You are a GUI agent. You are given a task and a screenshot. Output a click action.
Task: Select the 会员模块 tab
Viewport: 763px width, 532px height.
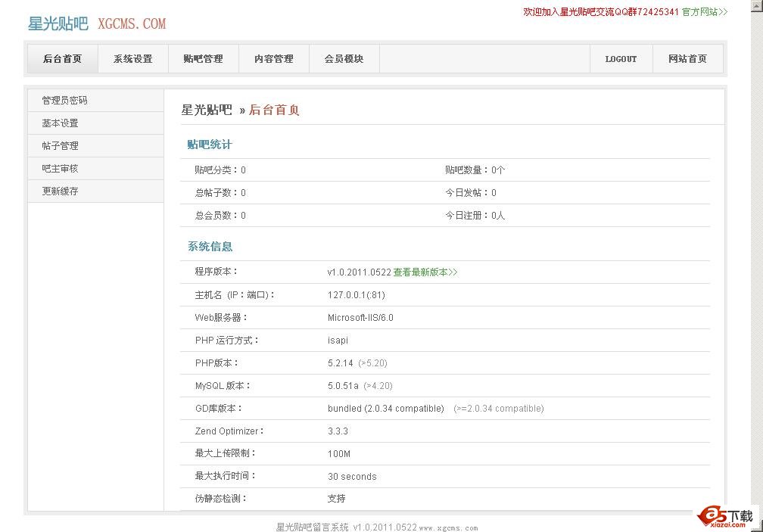coord(344,59)
